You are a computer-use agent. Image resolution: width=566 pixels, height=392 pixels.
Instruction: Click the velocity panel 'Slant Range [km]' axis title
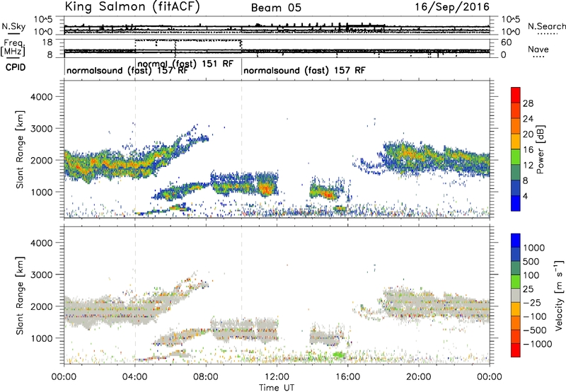pyautogui.click(x=20, y=296)
